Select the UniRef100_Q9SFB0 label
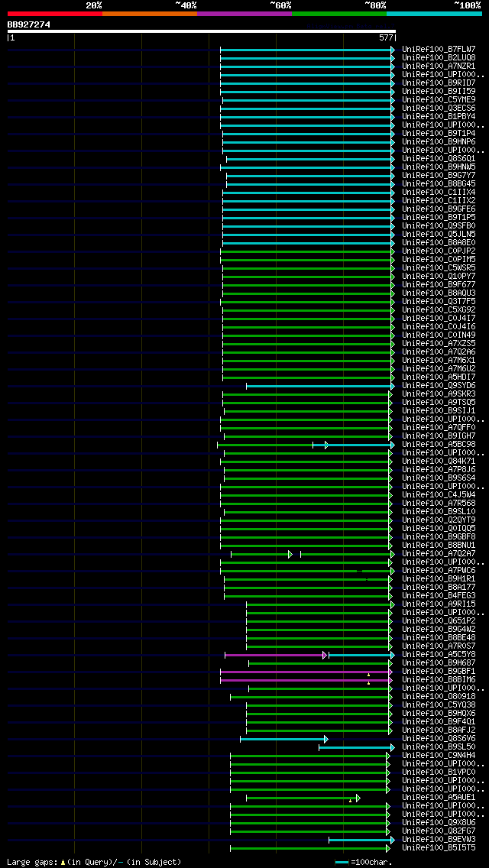The width and height of the screenshot is (489, 868). [439, 225]
